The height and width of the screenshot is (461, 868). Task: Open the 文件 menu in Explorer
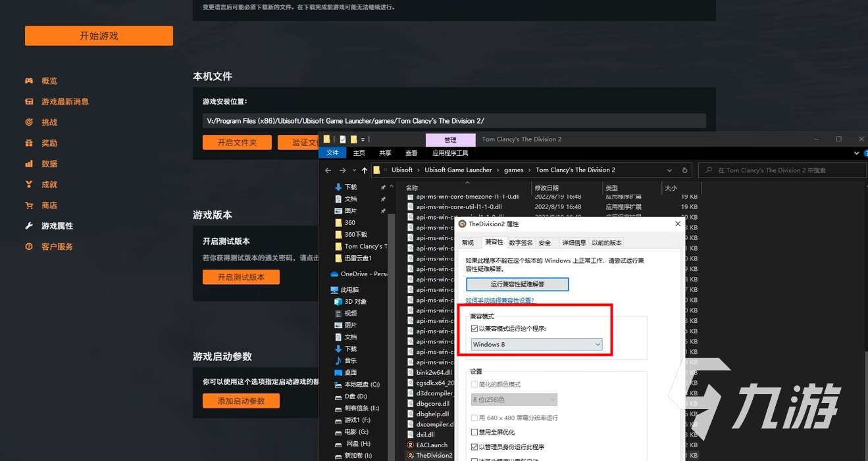click(332, 153)
